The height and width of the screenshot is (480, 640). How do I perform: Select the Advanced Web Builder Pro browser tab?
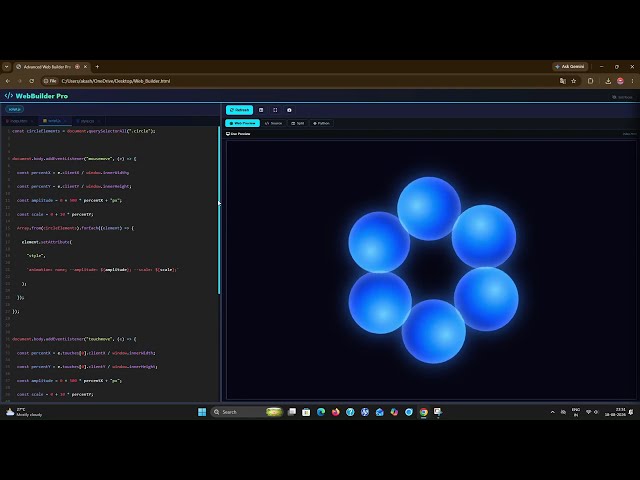[x=47, y=67]
